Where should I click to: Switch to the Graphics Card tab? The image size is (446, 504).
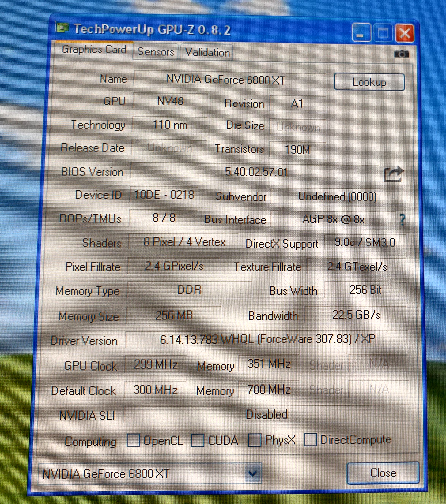(x=94, y=50)
